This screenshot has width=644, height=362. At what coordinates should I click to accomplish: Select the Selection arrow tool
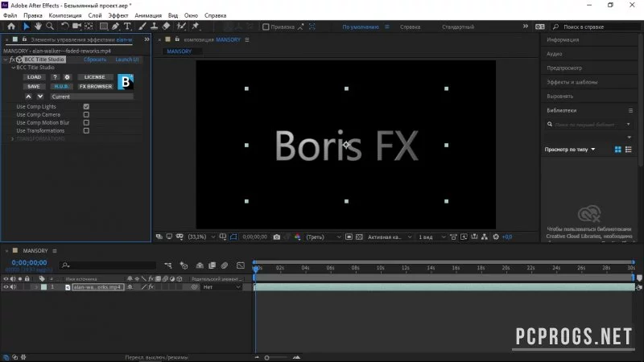(x=27, y=27)
